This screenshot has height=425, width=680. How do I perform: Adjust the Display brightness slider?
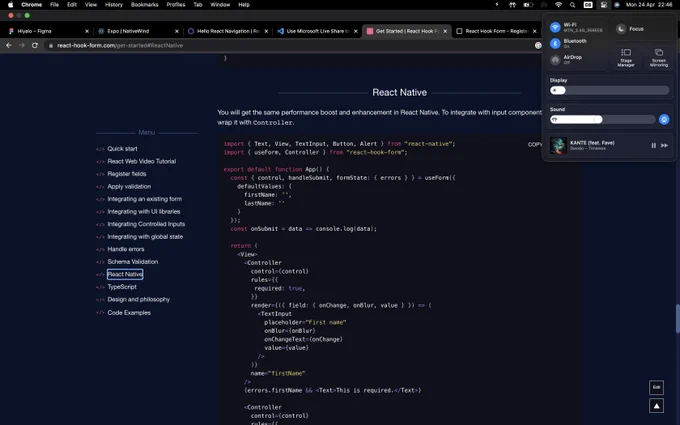point(609,90)
